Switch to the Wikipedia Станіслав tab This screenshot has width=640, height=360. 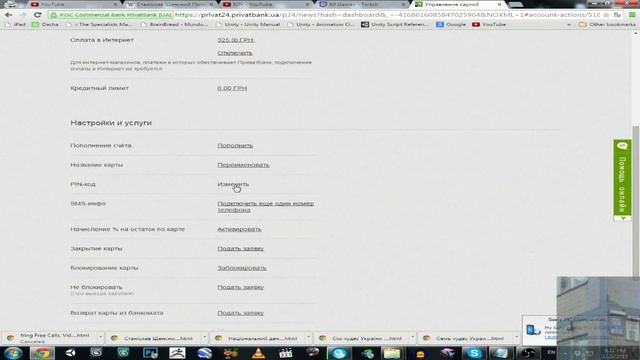(x=171, y=4)
